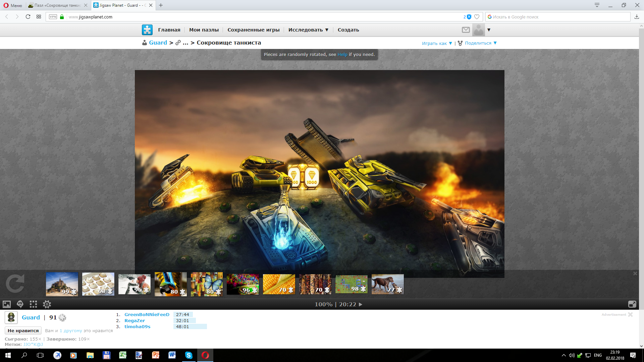Resume the timer with the play arrow
This screenshot has height=362, width=644.
[361, 304]
